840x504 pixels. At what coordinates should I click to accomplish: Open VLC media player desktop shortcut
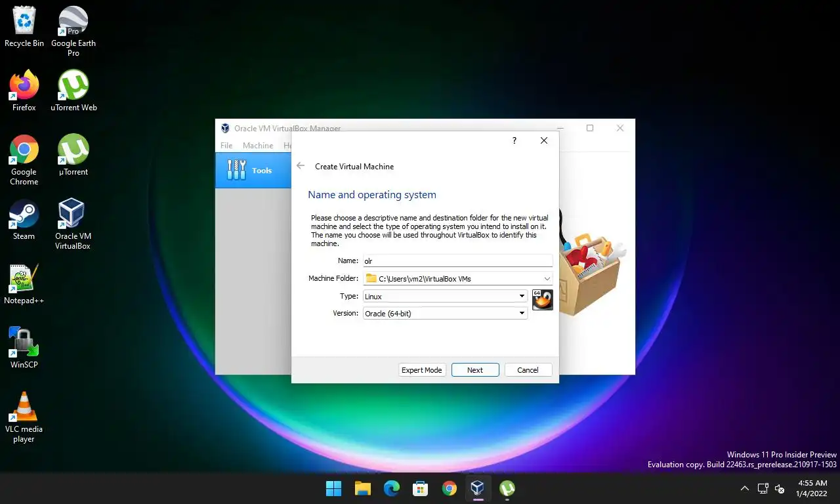[x=24, y=417]
